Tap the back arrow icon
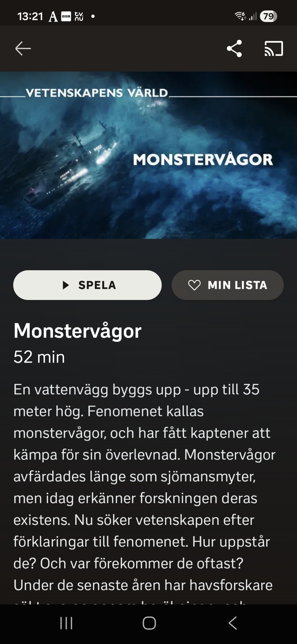Image resolution: width=297 pixels, height=644 pixels. coord(23,49)
